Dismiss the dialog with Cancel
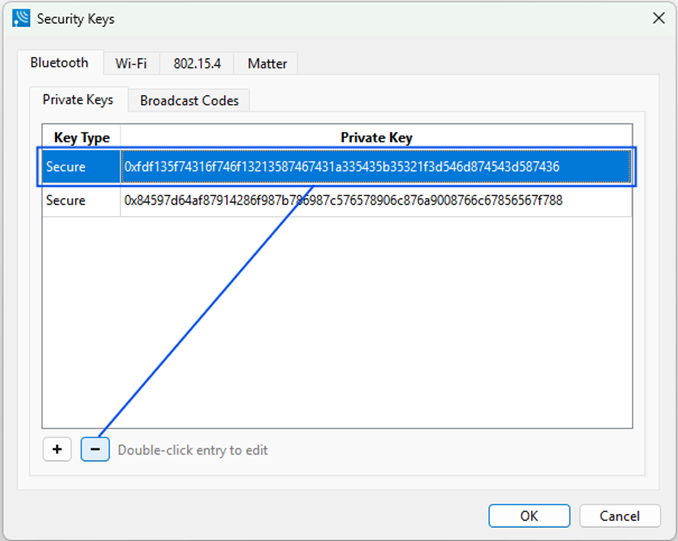Screen dimensions: 678x541 tap(620, 516)
